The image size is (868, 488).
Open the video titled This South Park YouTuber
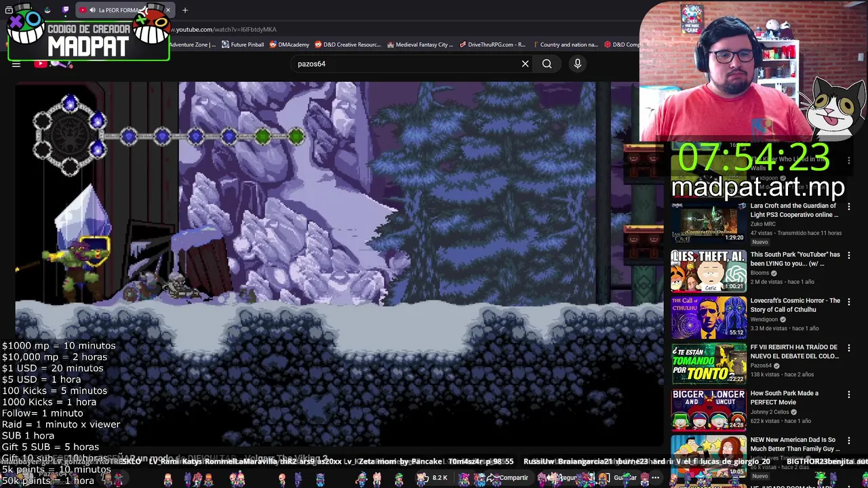795,259
